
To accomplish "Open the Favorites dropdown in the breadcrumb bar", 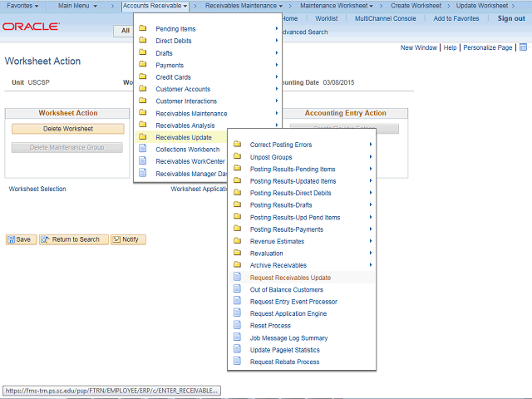I will [22, 6].
